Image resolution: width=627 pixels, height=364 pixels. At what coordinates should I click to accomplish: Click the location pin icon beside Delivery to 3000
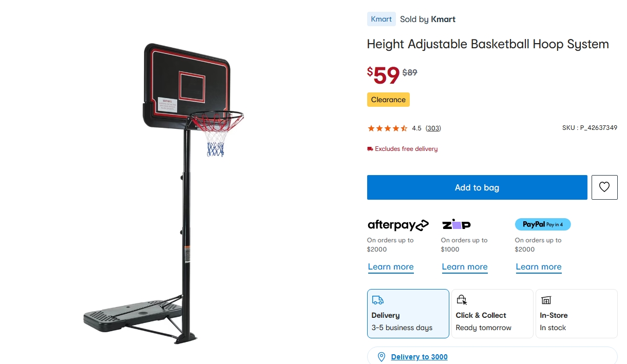(x=382, y=357)
